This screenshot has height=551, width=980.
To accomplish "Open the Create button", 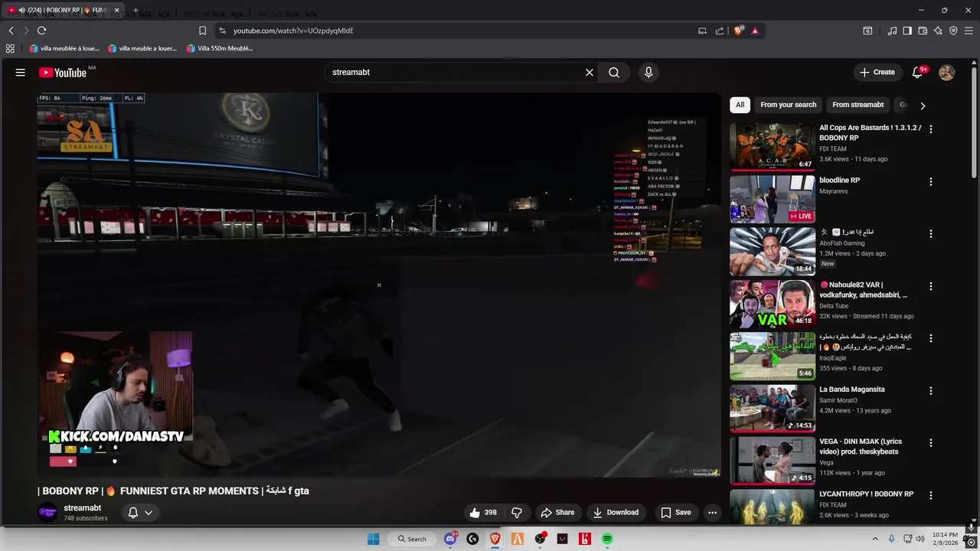I will click(877, 72).
